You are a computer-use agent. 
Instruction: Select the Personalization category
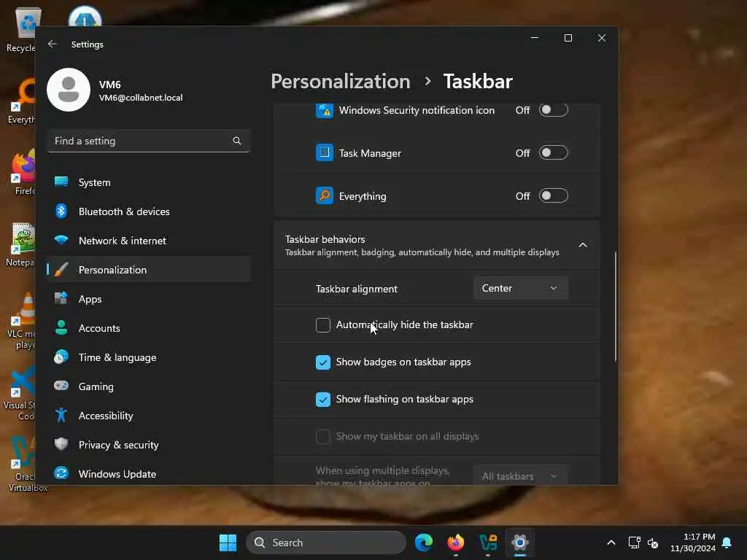pyautogui.click(x=149, y=270)
